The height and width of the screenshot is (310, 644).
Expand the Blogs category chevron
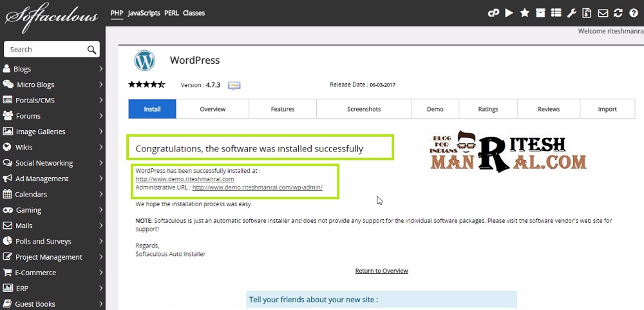(100, 69)
